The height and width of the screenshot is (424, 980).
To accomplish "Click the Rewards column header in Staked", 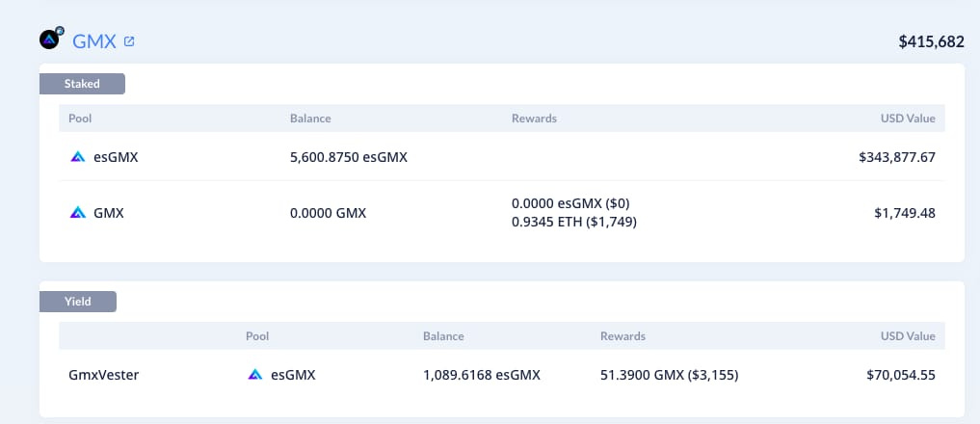I will [x=534, y=119].
